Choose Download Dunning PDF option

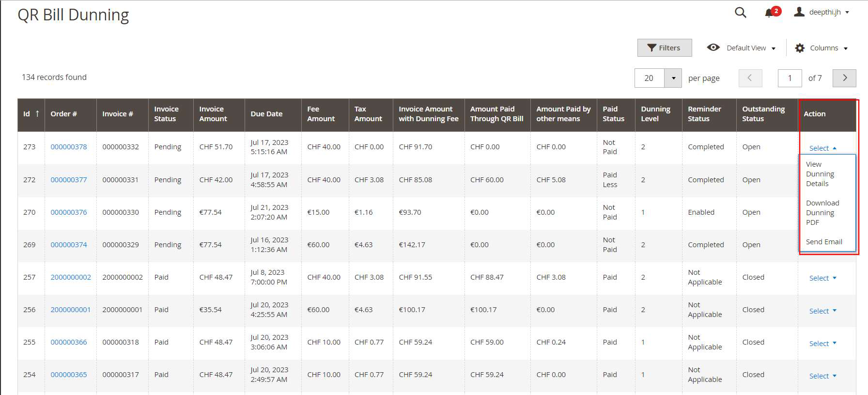pos(822,213)
